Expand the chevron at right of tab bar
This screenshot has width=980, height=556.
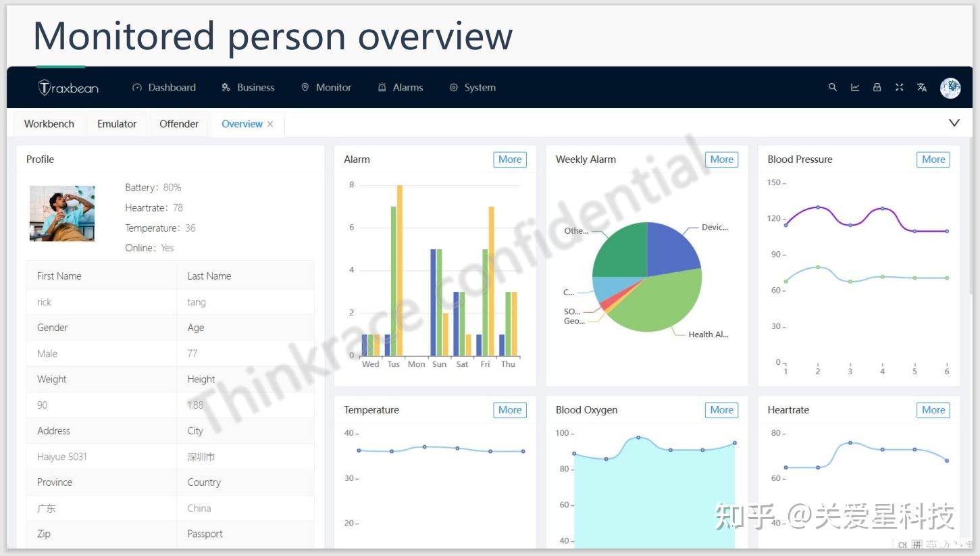coord(954,123)
